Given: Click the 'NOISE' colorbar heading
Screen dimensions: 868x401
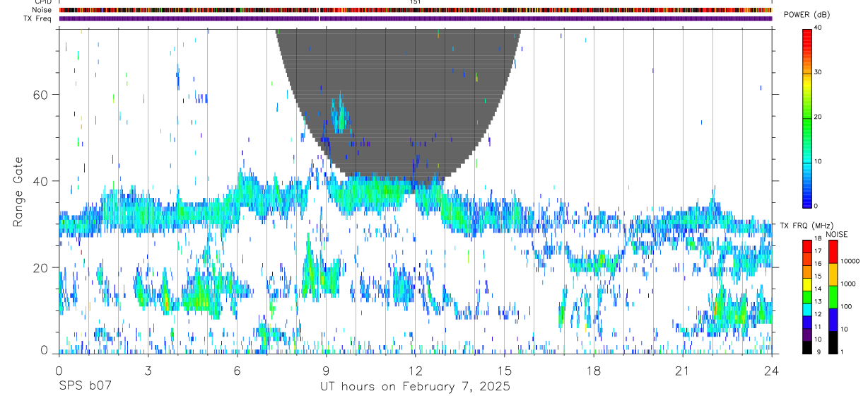Looking at the screenshot, I should point(837,234).
